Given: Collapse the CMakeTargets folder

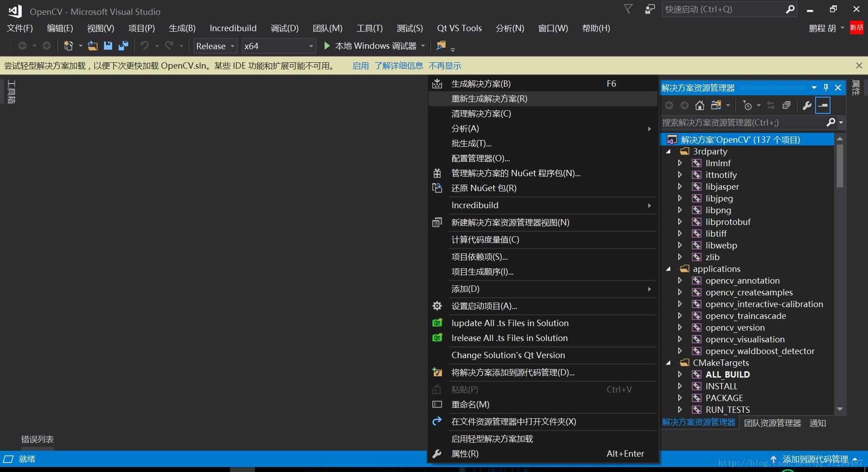Looking at the screenshot, I should coord(668,363).
